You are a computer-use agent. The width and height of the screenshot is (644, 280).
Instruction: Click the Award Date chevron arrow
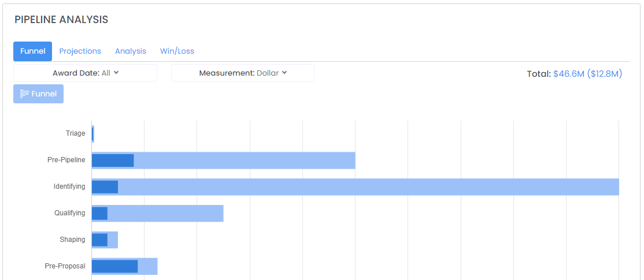[116, 73]
